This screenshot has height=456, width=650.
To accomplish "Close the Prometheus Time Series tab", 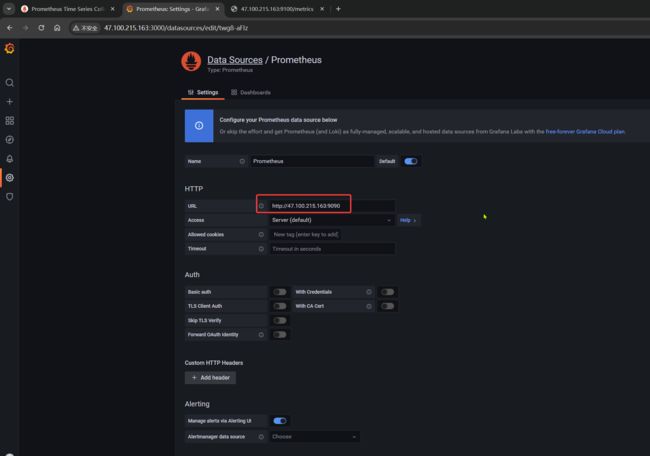I will (x=112, y=9).
